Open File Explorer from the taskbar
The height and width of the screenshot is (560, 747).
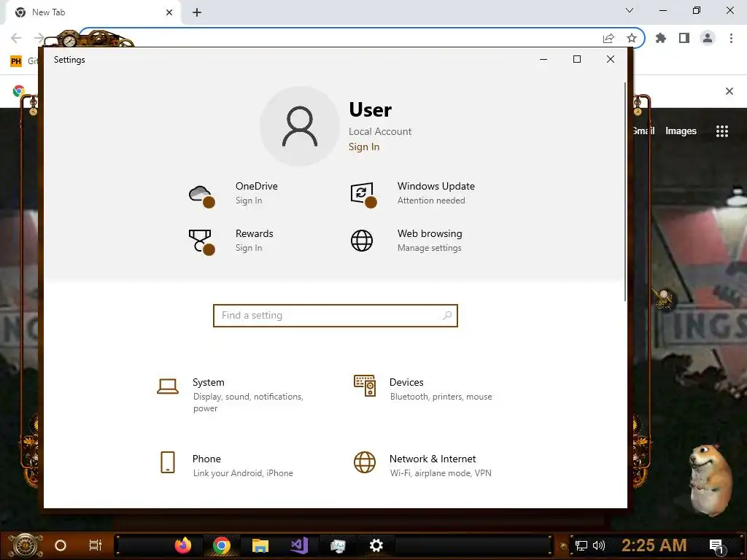tap(260, 545)
